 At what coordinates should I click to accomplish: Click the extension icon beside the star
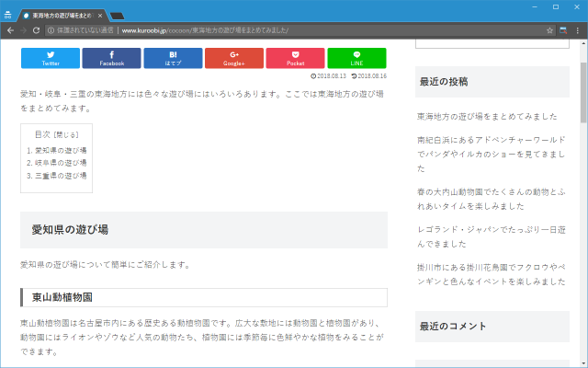[563, 30]
